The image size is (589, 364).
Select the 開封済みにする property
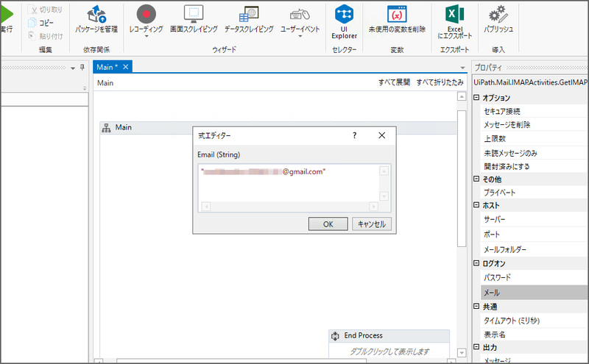point(535,166)
